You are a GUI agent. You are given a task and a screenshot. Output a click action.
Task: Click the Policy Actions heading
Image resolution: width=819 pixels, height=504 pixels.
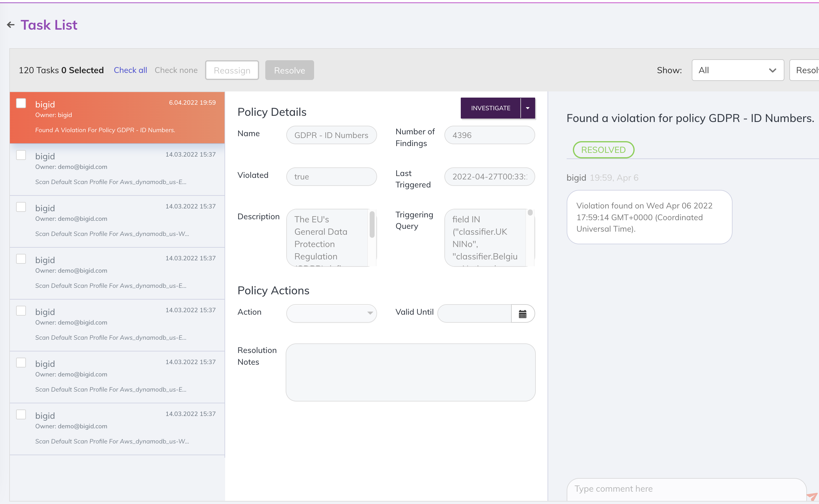pyautogui.click(x=273, y=291)
